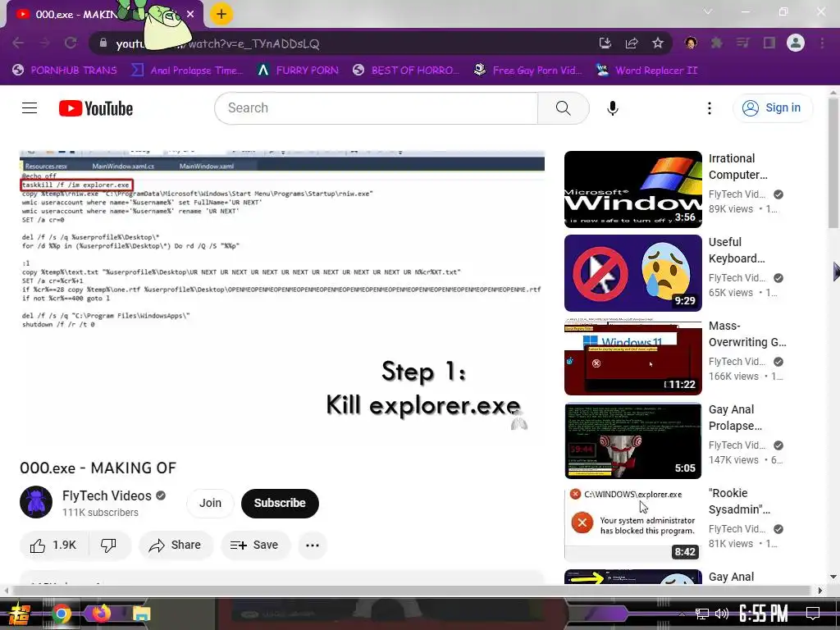Open the YouTube guide hamburger menu
This screenshot has width=840, height=630.
[30, 108]
